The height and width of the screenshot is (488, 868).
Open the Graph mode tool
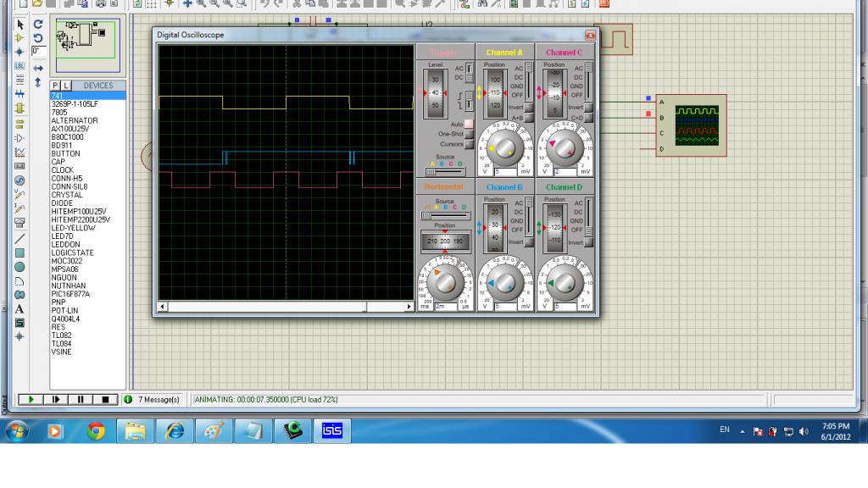pos(20,152)
